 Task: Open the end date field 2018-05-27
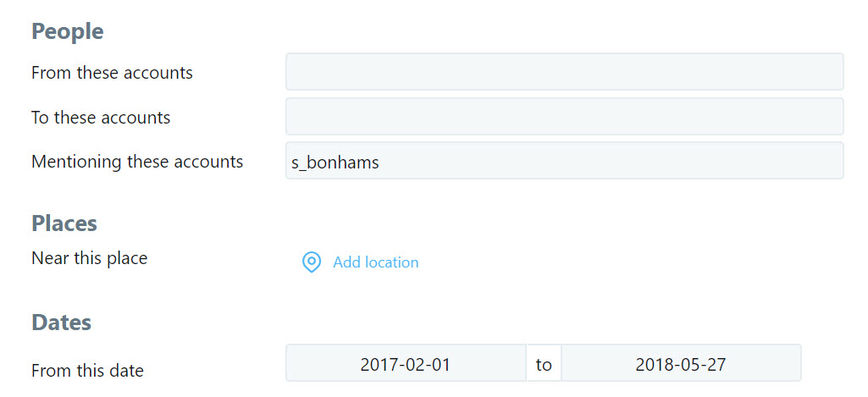681,363
